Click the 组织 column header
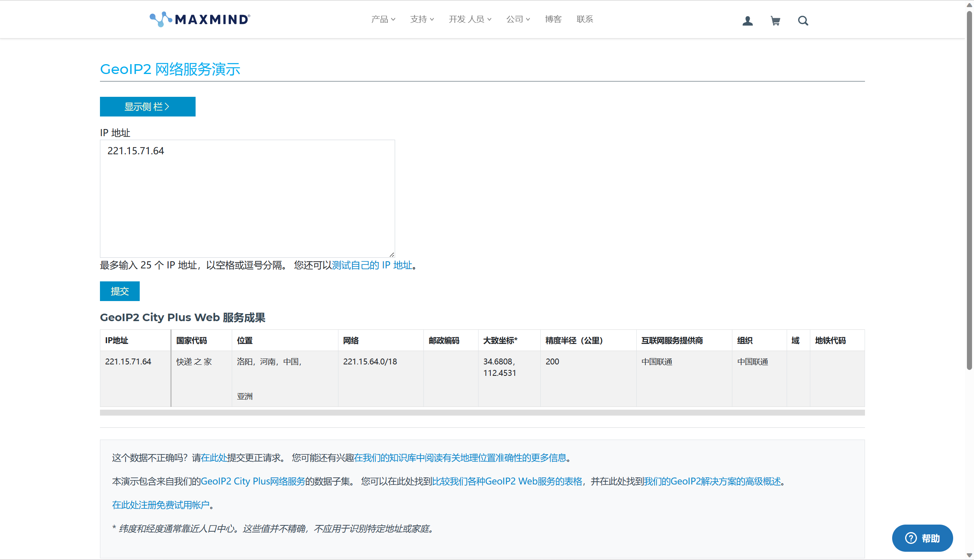This screenshot has height=560, width=974. coord(760,340)
